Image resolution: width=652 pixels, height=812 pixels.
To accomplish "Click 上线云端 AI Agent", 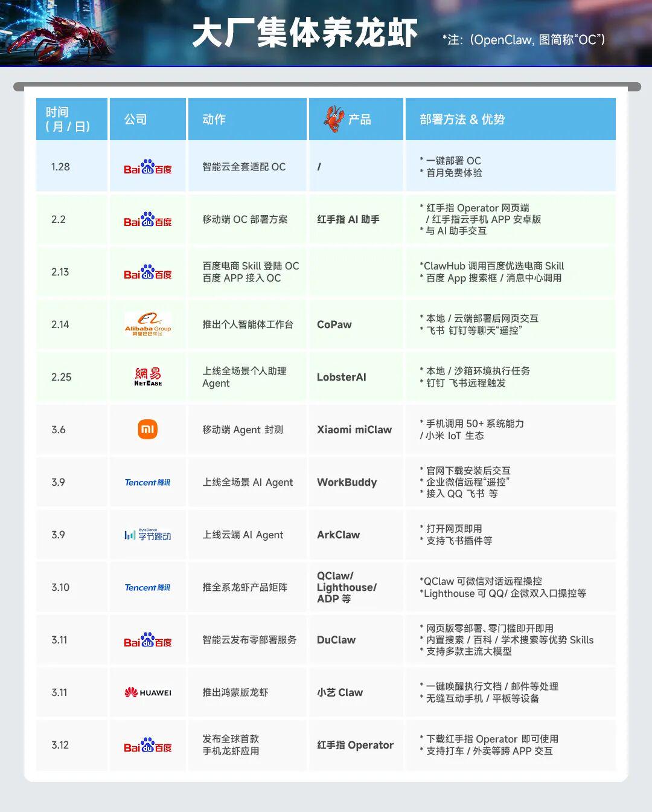I will (243, 535).
